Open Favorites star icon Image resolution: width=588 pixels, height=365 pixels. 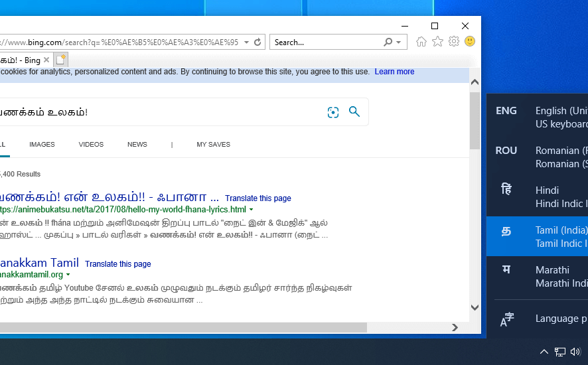click(x=437, y=42)
